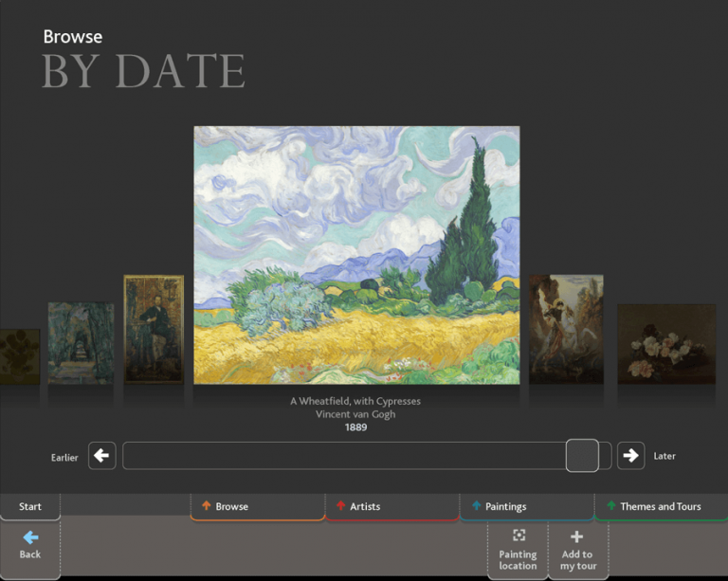The height and width of the screenshot is (581, 728).
Task: Click the plus icon for Add to my tour
Action: coord(576,536)
